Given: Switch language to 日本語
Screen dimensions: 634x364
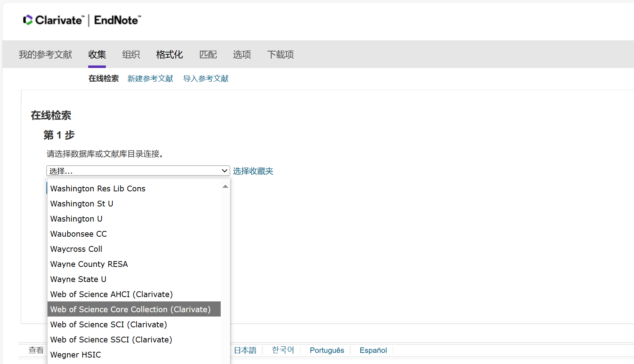Looking at the screenshot, I should [x=245, y=350].
